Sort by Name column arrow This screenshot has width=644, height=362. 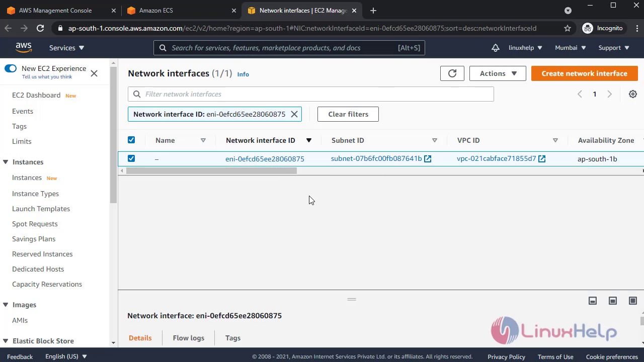203,140
